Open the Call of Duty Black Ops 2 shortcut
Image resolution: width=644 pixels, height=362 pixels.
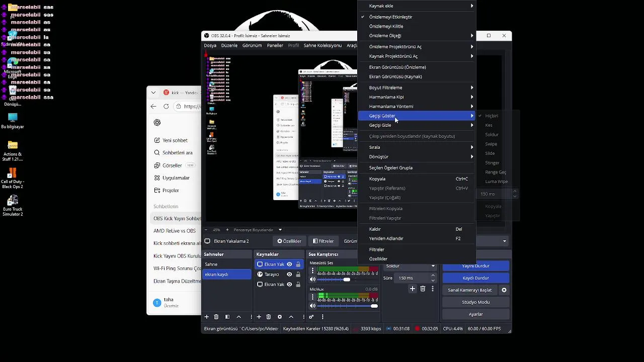pyautogui.click(x=13, y=178)
